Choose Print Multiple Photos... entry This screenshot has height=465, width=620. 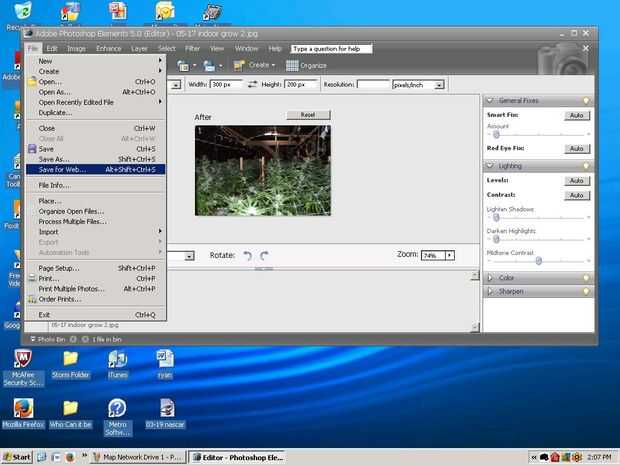[95, 289]
